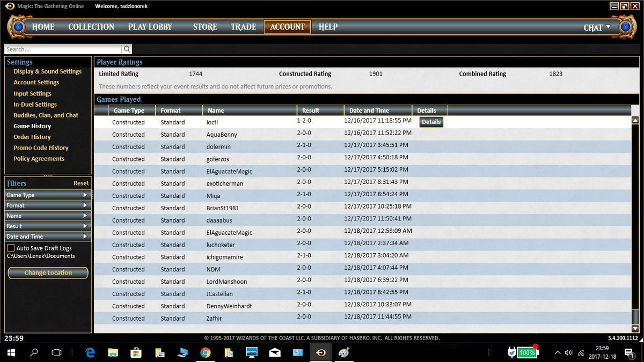Select the goferzos game row
This screenshot has height=362, width=644.
pos(363,159)
